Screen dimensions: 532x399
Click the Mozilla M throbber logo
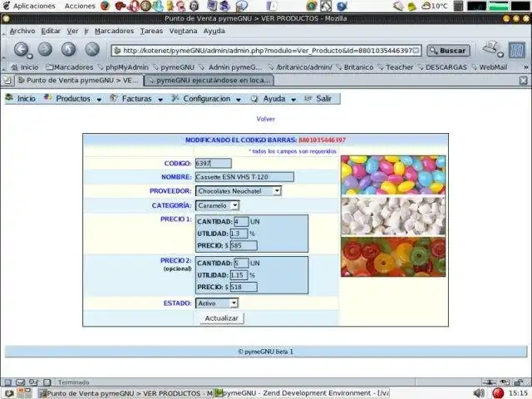pos(517,50)
